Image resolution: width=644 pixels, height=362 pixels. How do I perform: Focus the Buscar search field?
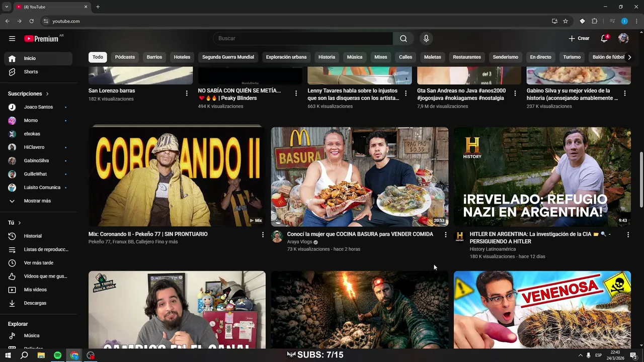coord(303,38)
